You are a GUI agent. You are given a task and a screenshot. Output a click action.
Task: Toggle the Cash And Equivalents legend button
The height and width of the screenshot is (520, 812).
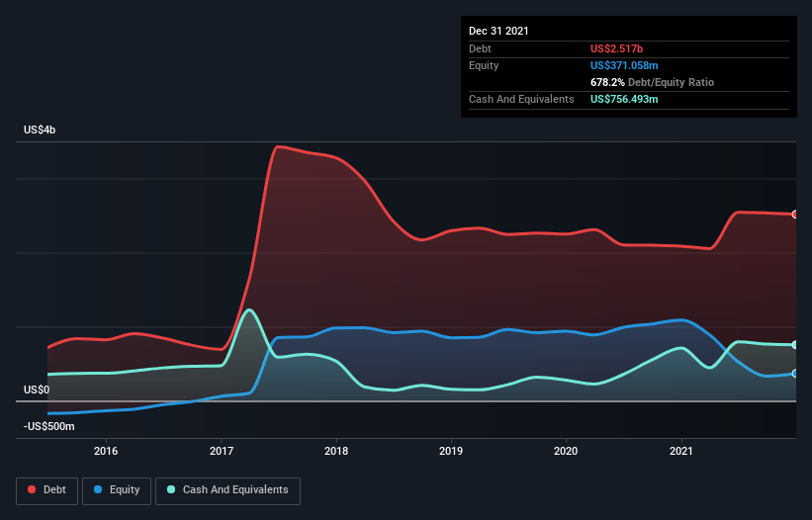227,490
